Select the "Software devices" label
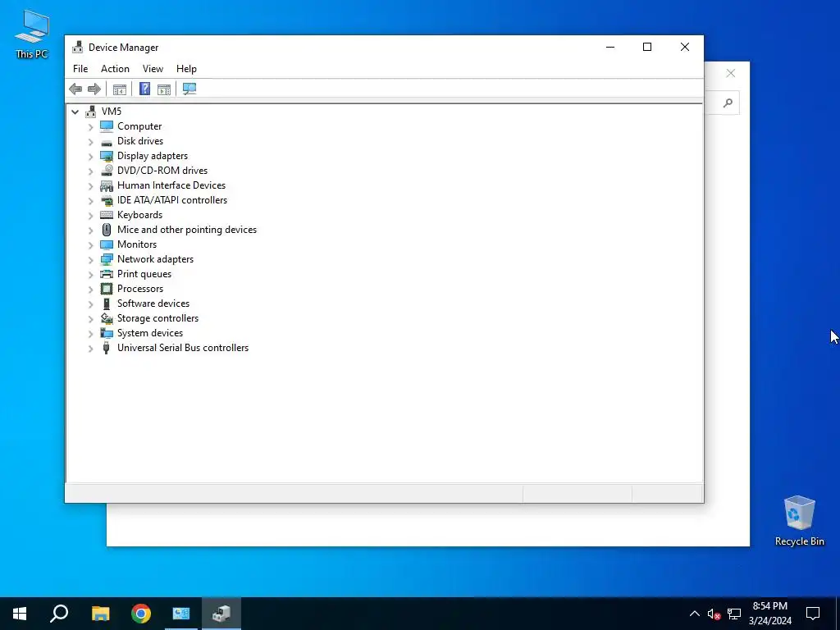840x630 pixels. point(153,304)
